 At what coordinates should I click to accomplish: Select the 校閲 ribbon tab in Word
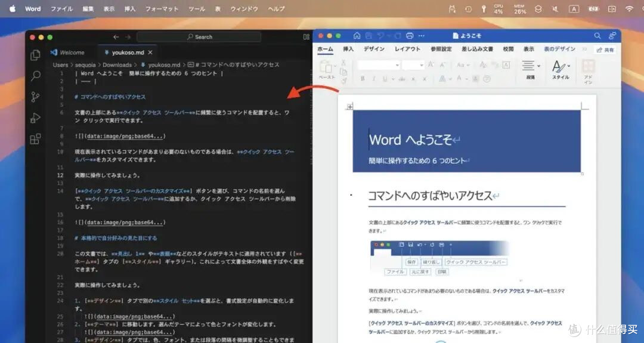point(509,49)
